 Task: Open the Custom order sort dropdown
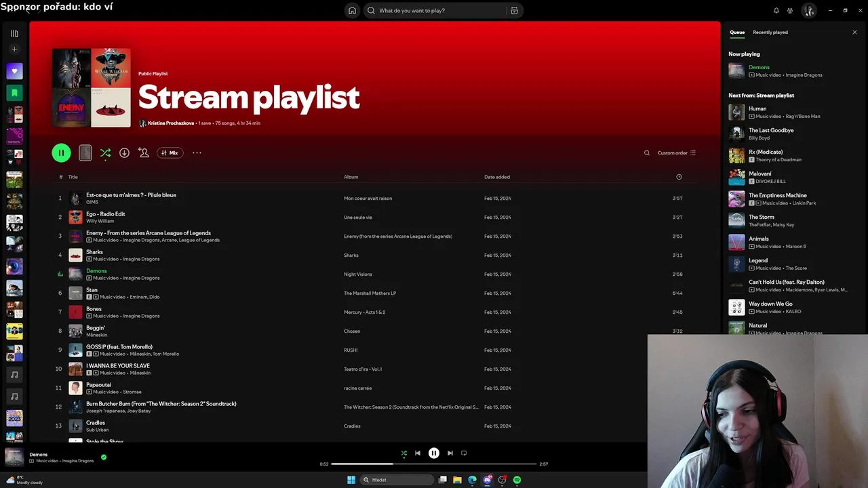(x=677, y=152)
